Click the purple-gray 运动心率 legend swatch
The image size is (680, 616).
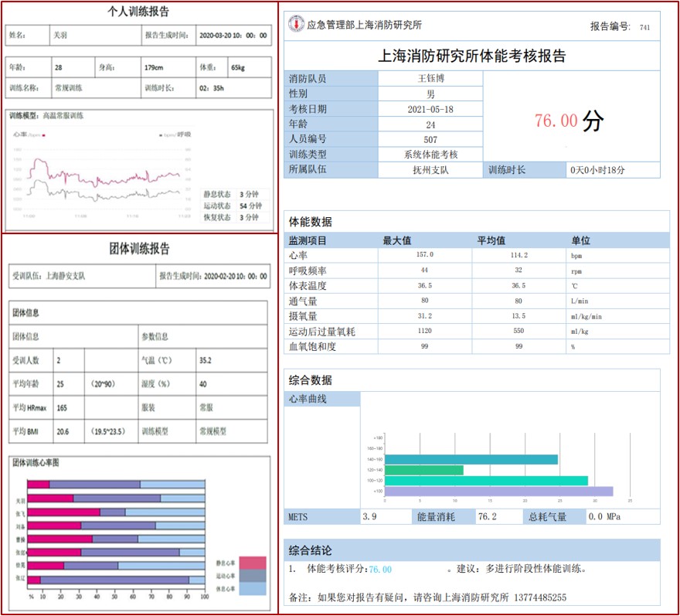(253, 576)
